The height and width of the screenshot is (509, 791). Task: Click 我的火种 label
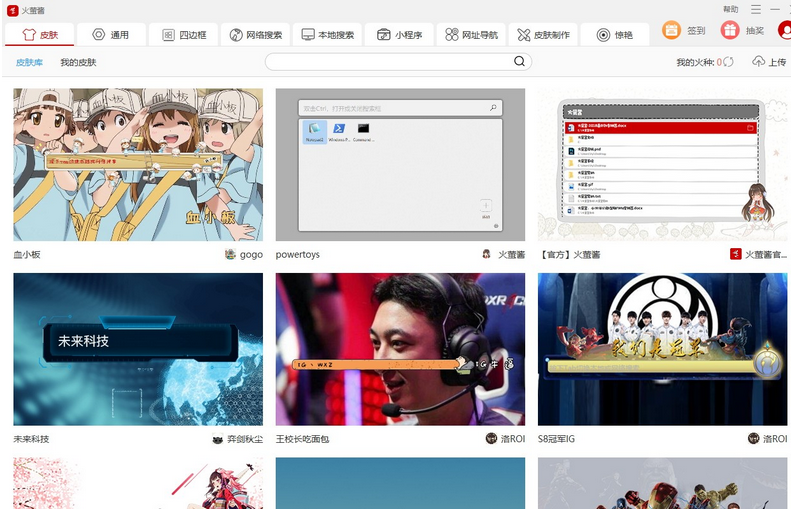[695, 62]
